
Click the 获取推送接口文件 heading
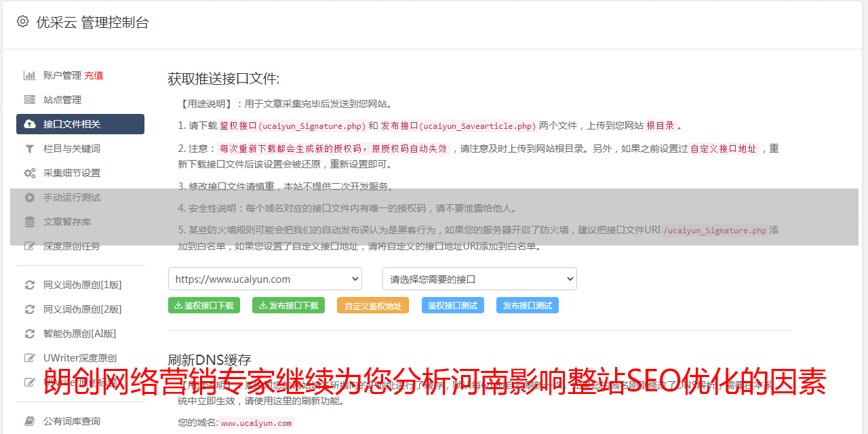[x=224, y=79]
